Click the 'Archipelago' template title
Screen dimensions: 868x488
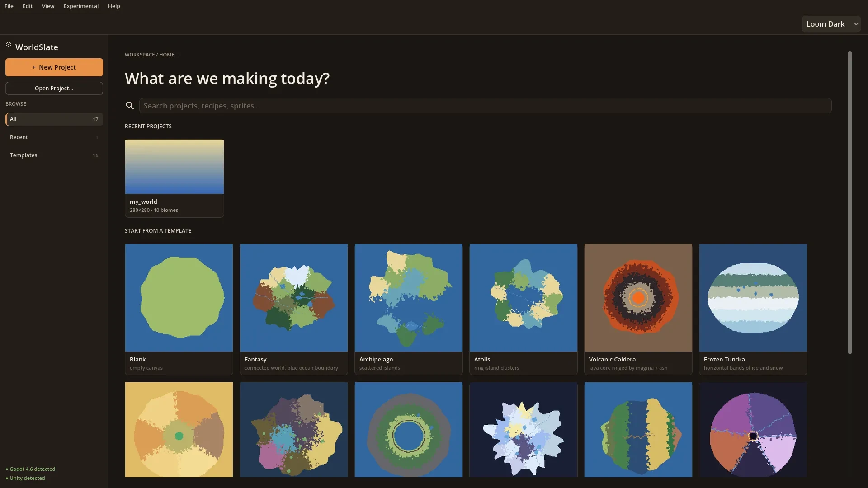pos(376,360)
